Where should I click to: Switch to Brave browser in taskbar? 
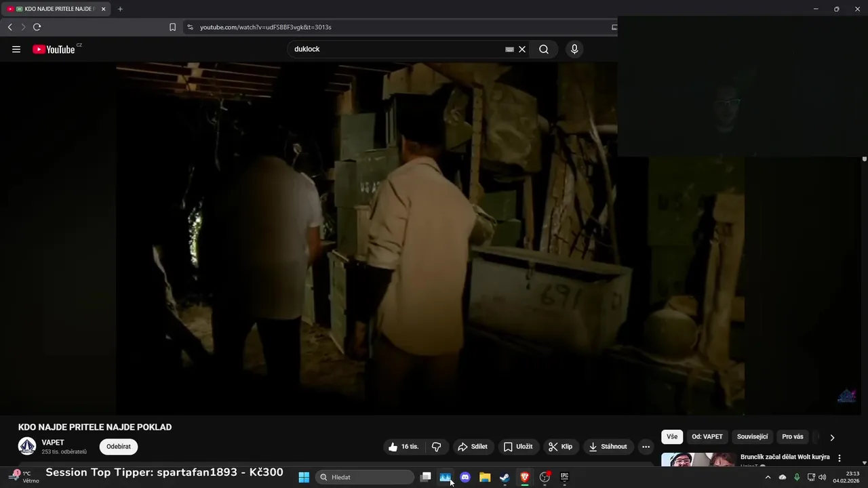click(524, 477)
